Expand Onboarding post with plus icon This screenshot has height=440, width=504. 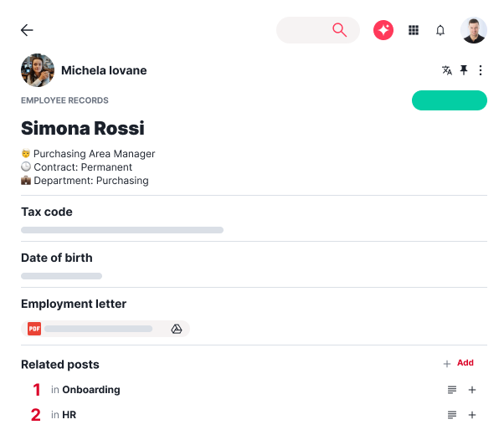click(472, 390)
